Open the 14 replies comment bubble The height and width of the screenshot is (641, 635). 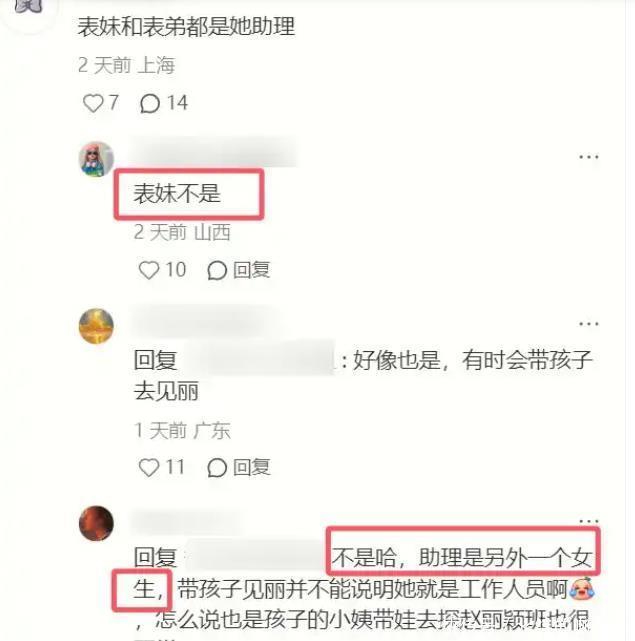coord(150,103)
